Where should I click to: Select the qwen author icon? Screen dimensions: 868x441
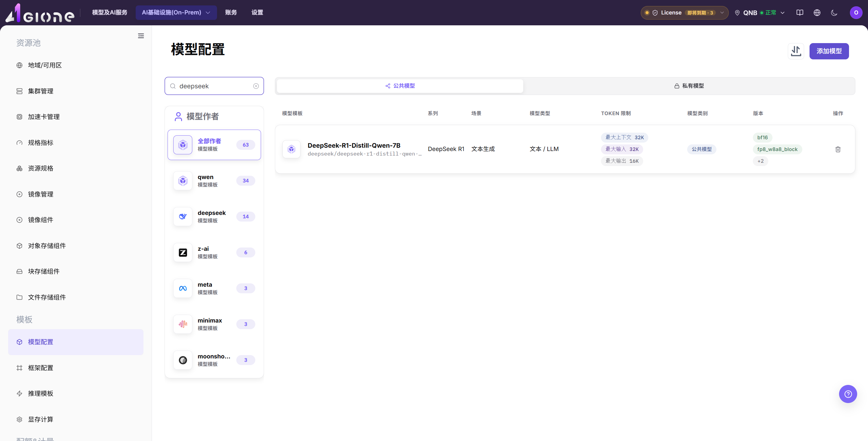click(x=183, y=181)
